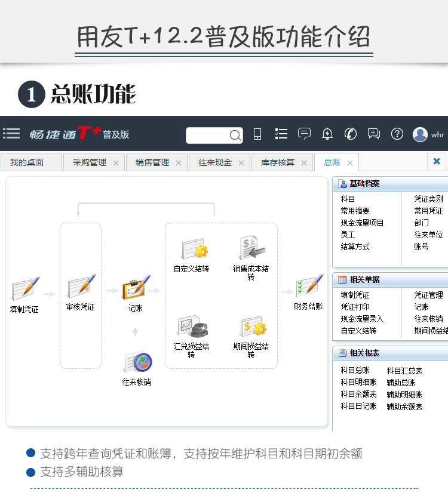Open 现金流量项目 link
Image resolution: width=448 pixels, height=499 pixels.
(362, 223)
